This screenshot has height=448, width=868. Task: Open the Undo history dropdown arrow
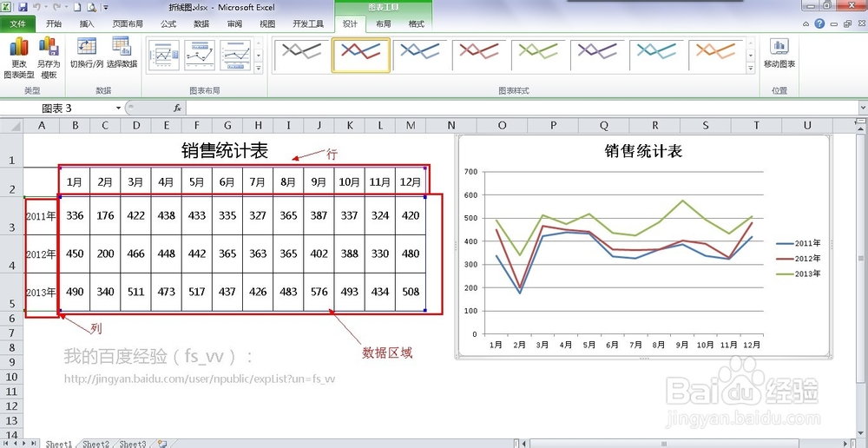point(45,8)
